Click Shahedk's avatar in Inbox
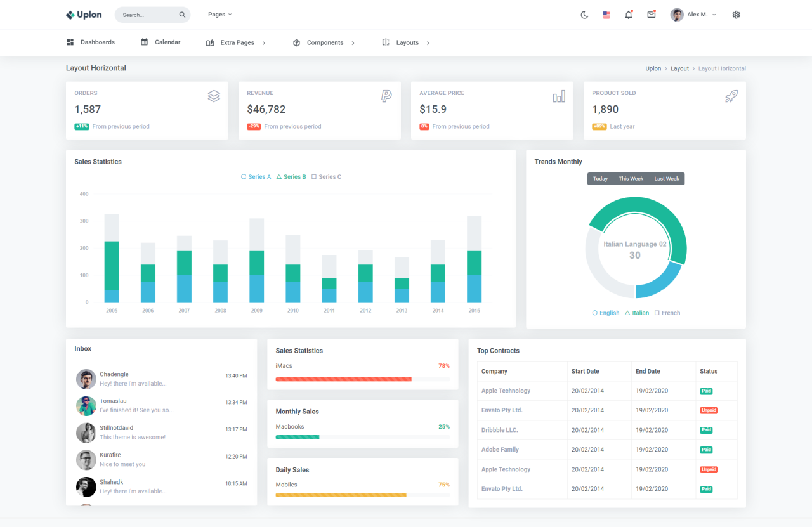The height and width of the screenshot is (527, 812). [86, 487]
